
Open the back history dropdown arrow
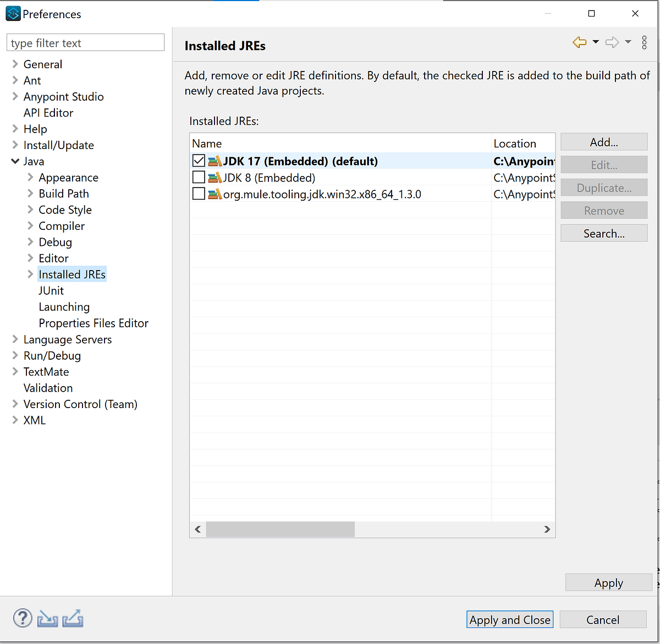click(596, 42)
